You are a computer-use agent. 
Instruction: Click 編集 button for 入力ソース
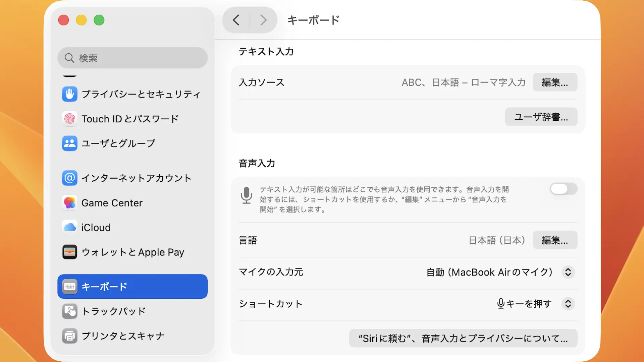click(555, 82)
